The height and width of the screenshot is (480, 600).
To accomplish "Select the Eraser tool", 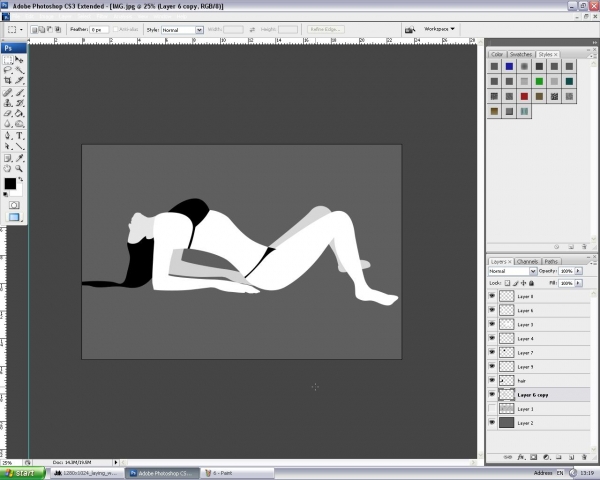I will click(8, 114).
